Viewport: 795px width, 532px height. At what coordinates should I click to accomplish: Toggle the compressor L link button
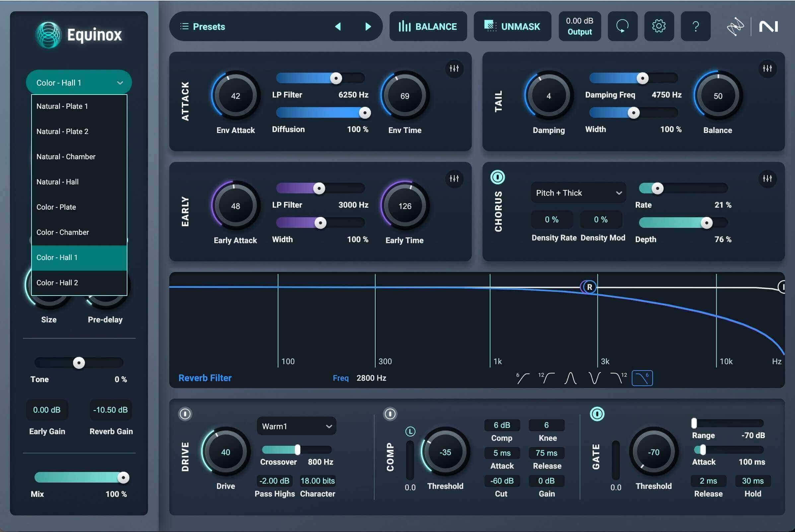(410, 432)
